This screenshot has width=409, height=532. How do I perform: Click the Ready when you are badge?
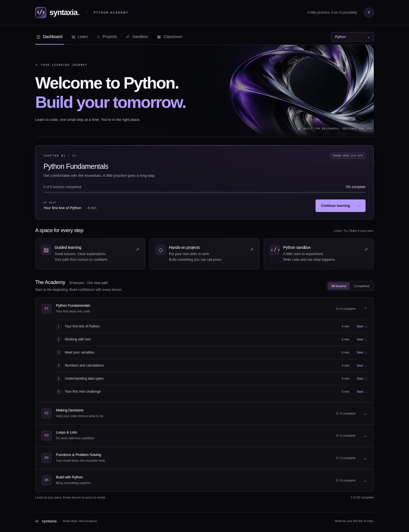(x=348, y=156)
